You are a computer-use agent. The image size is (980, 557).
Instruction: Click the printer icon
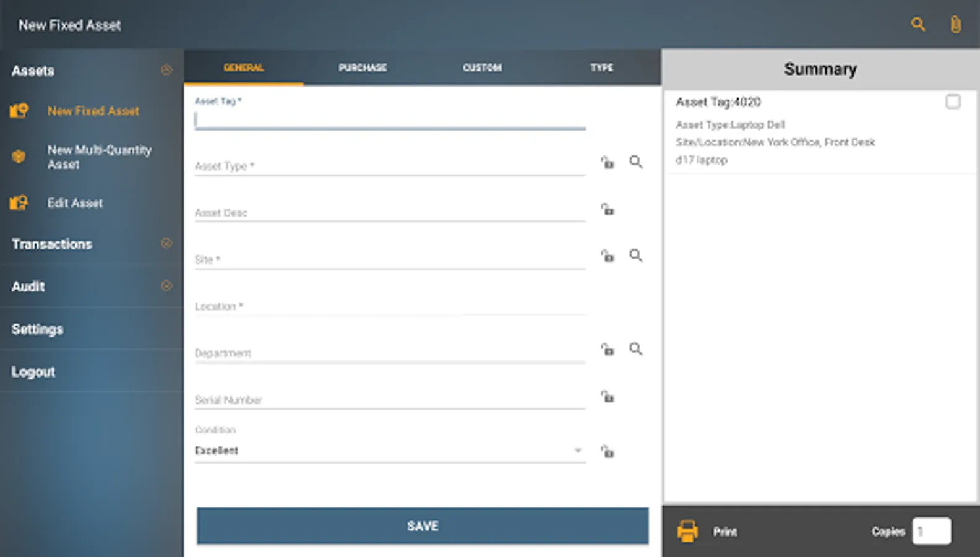click(x=687, y=531)
